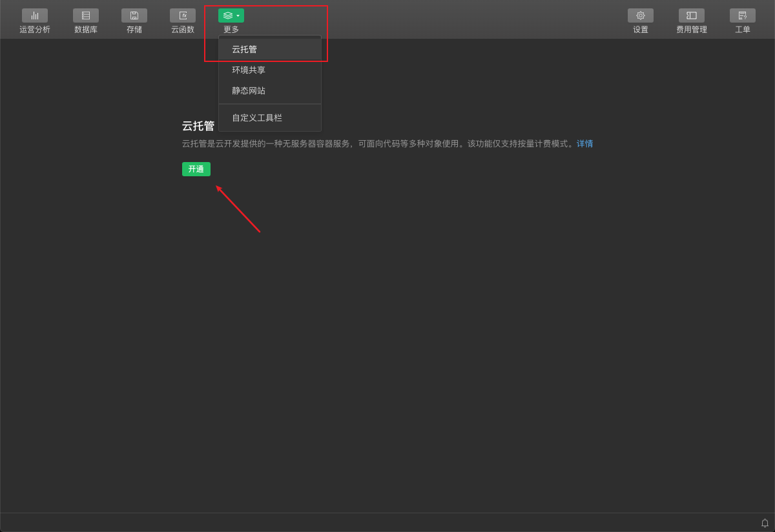
Task: Select 云托管 from the dropdown menu
Action: click(x=245, y=49)
